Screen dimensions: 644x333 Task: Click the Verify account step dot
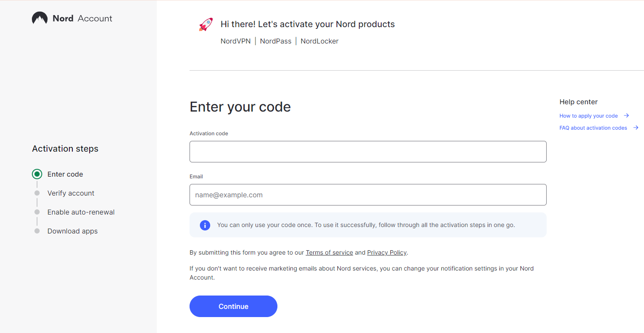pos(37,193)
